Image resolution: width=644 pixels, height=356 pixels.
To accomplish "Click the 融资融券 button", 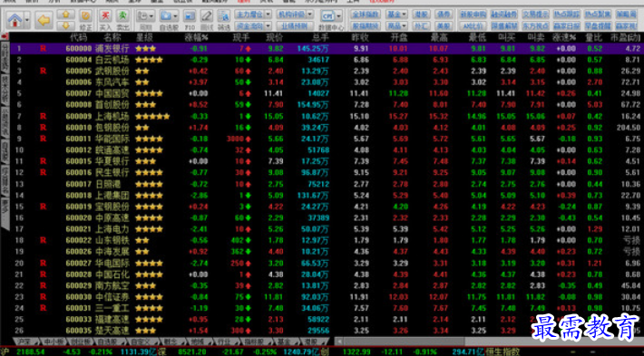I will 504,14.
